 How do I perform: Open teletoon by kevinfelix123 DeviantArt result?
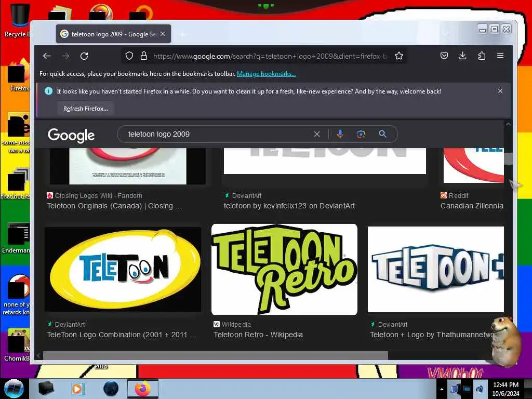pos(289,206)
